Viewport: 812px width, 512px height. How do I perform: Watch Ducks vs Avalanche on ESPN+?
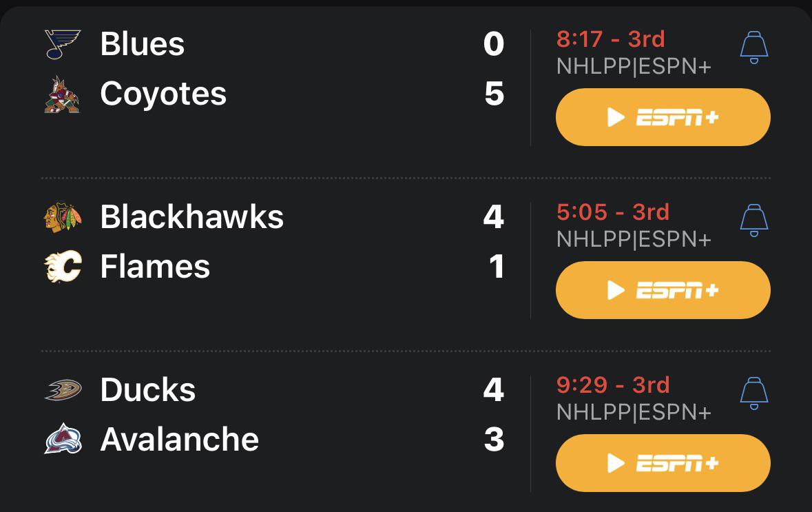(663, 463)
